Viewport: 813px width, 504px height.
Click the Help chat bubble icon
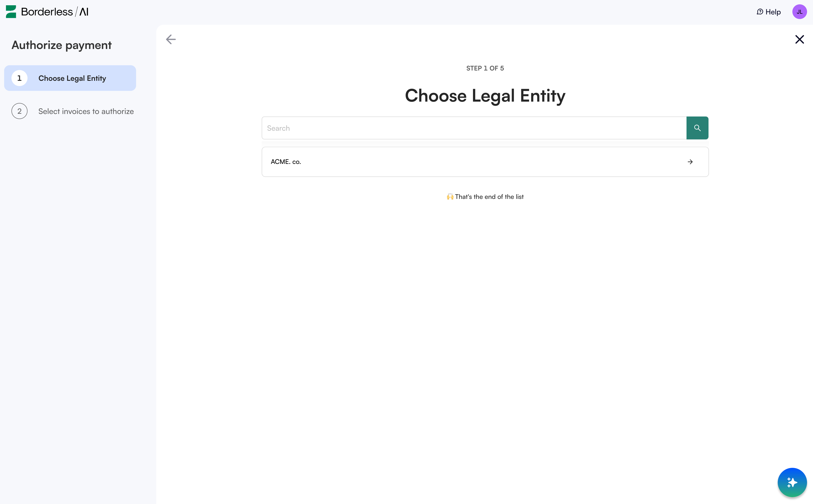(760, 12)
